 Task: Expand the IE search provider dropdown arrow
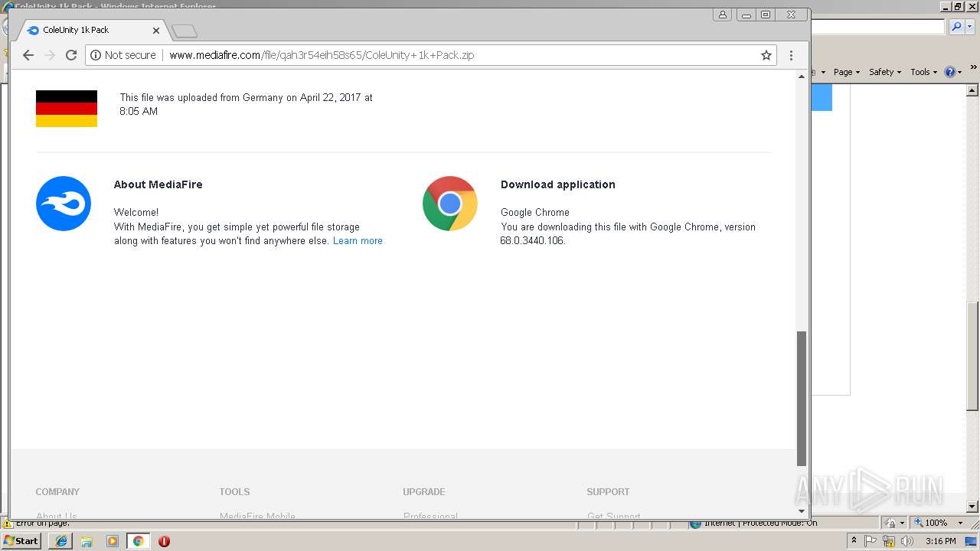969,27
